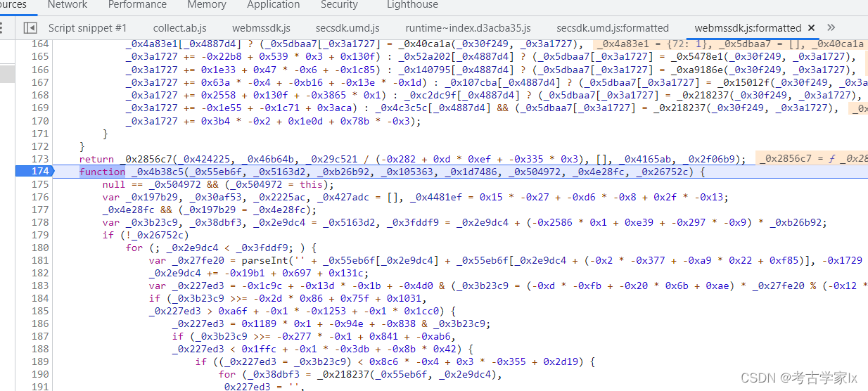Set a breakpoint on line 175
This screenshot has height=391, width=868.
pyautogui.click(x=40, y=184)
